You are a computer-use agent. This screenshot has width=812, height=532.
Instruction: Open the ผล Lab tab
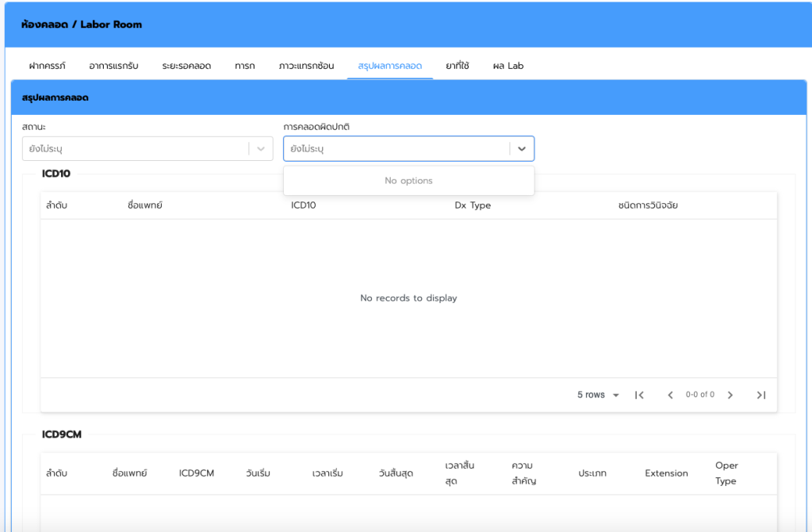pyautogui.click(x=507, y=66)
